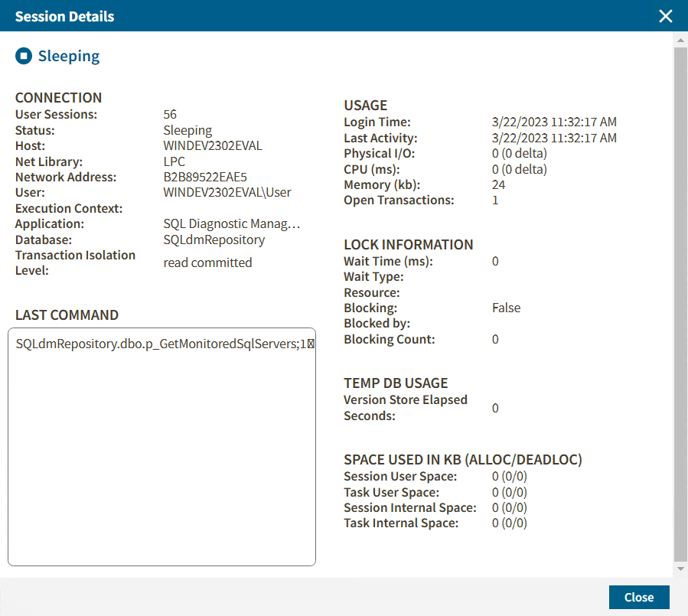Viewport: 688px width, 616px height.
Task: Click the Sleeping heading text
Action: 69,56
